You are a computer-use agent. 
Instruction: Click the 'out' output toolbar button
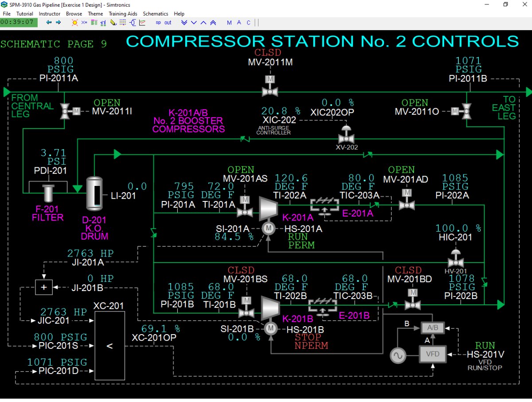click(x=168, y=23)
